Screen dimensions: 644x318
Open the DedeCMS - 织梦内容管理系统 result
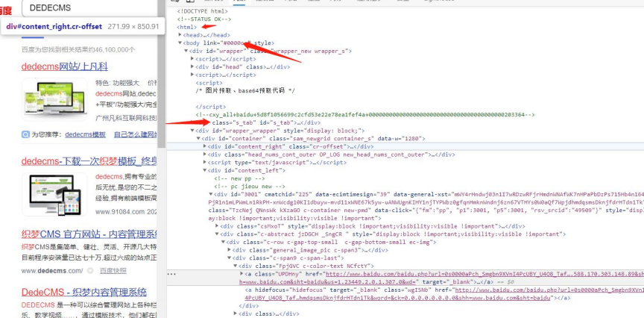83,293
